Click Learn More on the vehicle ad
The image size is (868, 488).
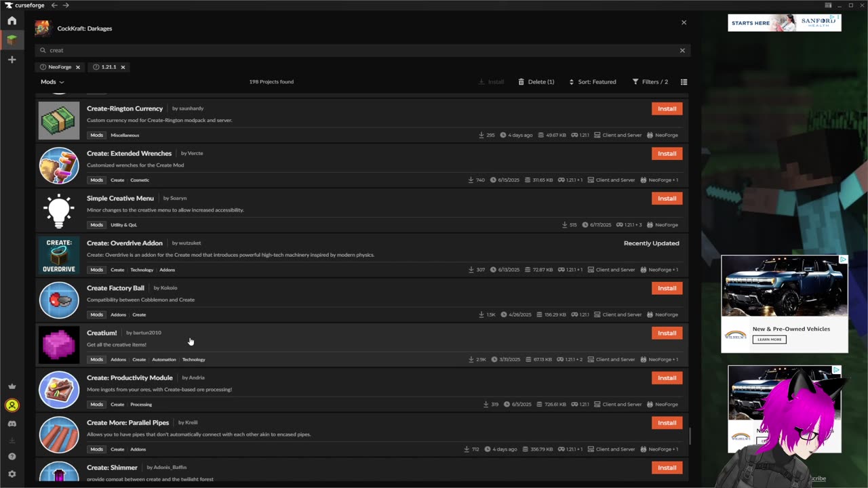coord(769,340)
